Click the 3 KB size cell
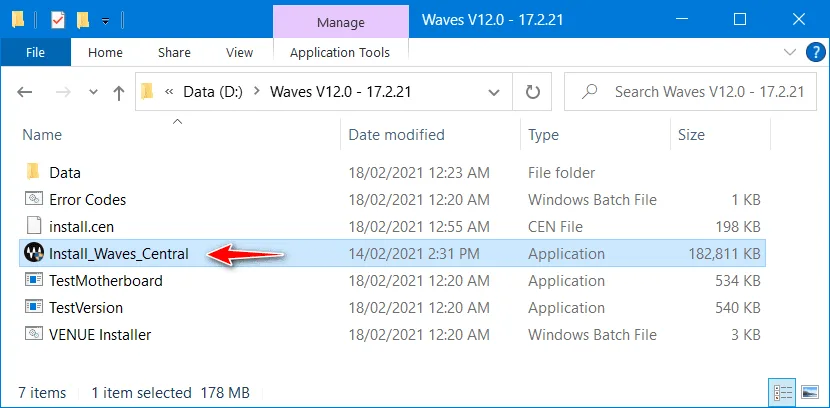The image size is (830, 408). (x=746, y=334)
